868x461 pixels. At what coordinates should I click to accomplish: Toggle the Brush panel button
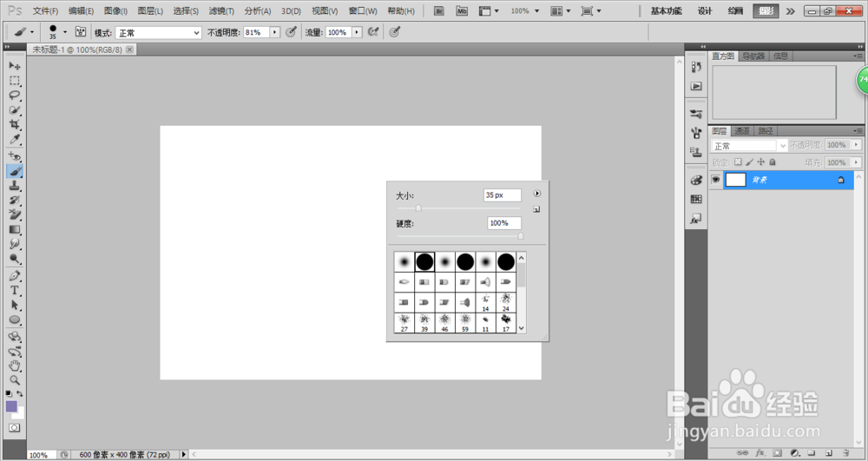click(x=81, y=32)
